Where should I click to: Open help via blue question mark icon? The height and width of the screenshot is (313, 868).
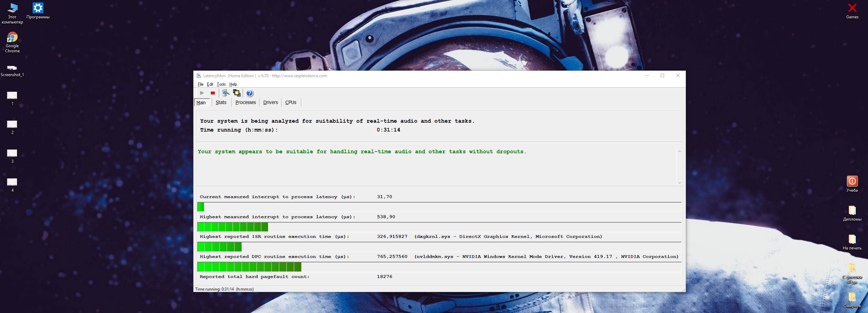click(x=250, y=93)
